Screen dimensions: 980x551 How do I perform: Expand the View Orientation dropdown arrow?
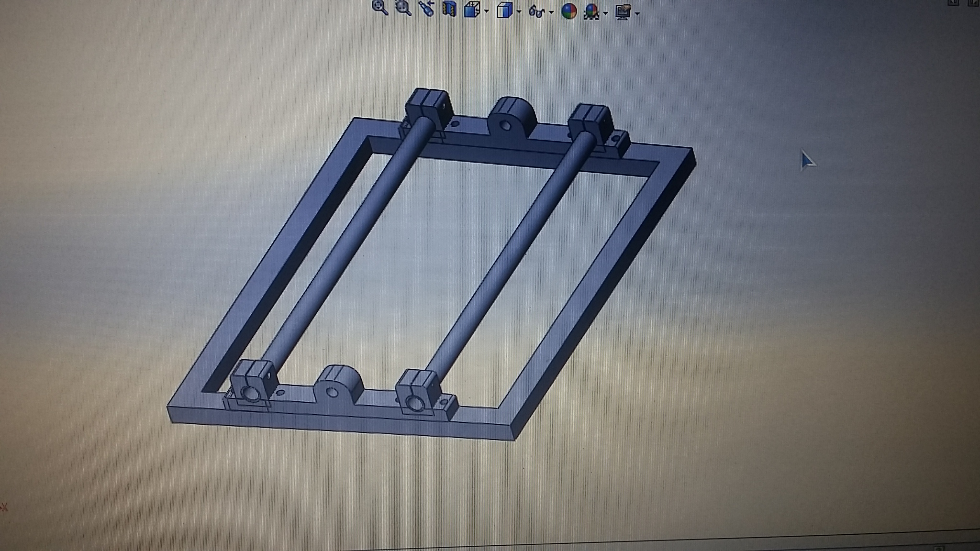coord(487,11)
